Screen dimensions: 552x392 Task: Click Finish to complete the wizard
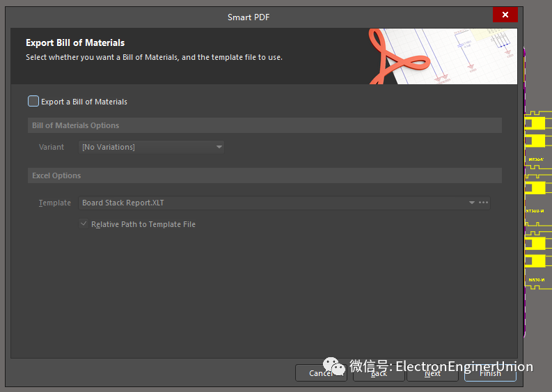(490, 373)
